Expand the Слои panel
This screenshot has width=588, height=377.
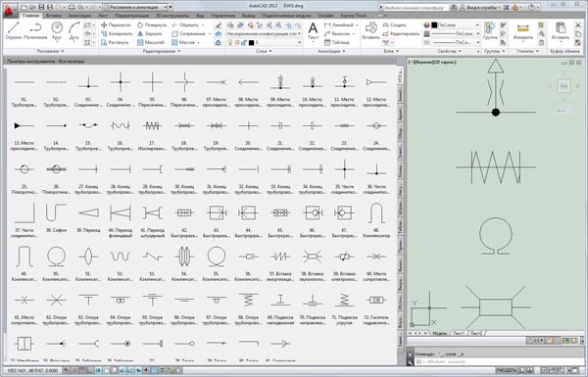tap(264, 51)
